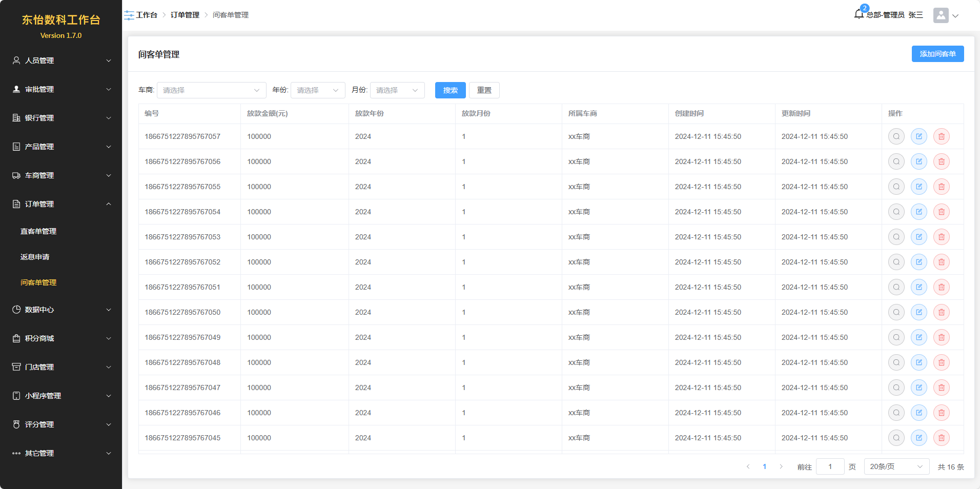Click the page number jump input
This screenshot has height=489, width=980.
click(830, 466)
